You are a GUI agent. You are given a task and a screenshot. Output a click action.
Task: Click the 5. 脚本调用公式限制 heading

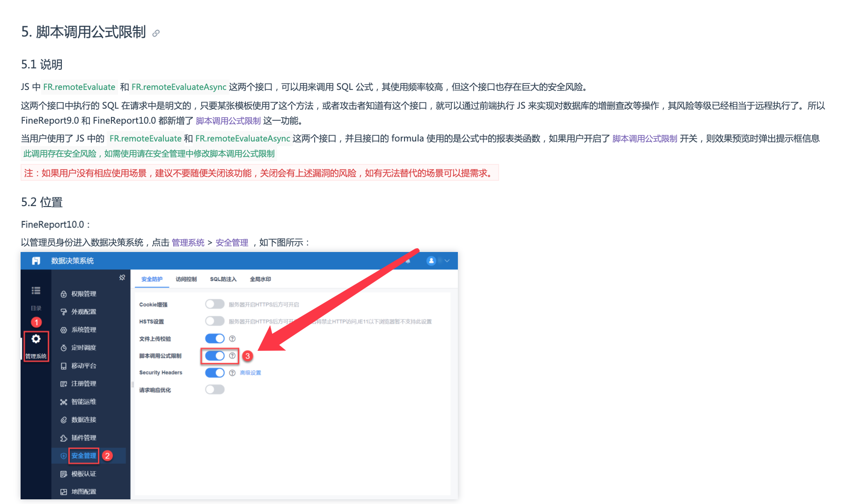tap(83, 32)
